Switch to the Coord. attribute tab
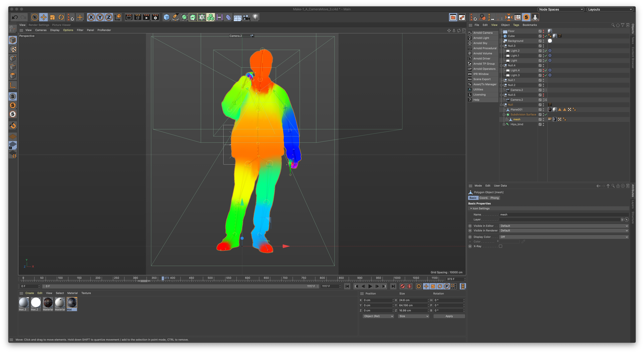This screenshot has height=353, width=644. point(483,198)
